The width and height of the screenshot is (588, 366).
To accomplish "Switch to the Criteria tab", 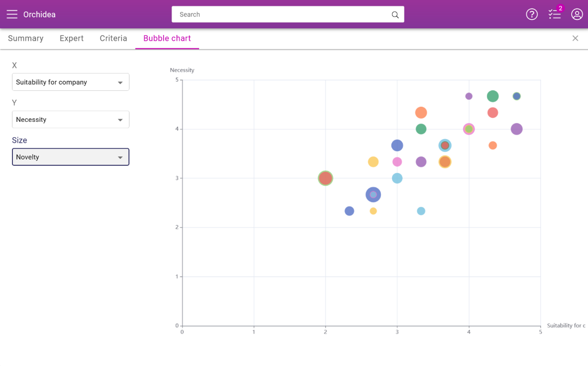I will [113, 38].
